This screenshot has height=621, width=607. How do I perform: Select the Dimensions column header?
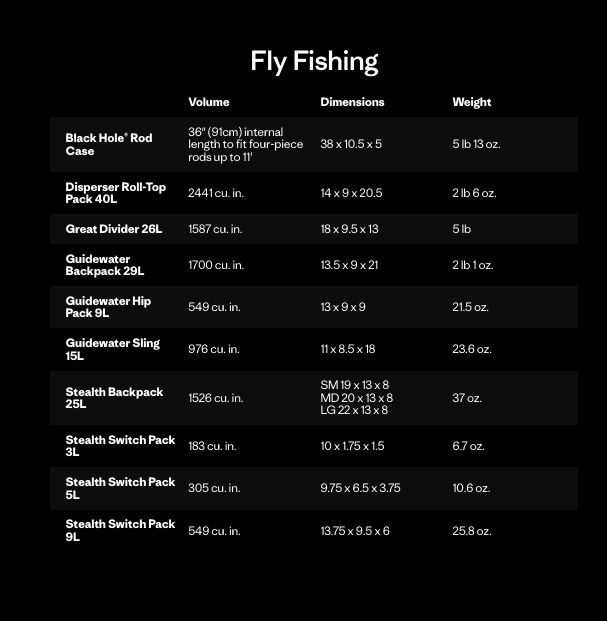coord(352,102)
